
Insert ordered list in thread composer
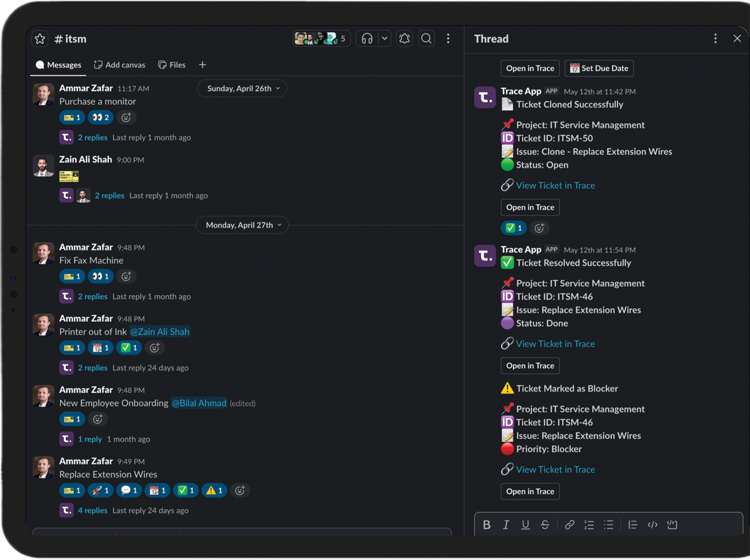[589, 525]
